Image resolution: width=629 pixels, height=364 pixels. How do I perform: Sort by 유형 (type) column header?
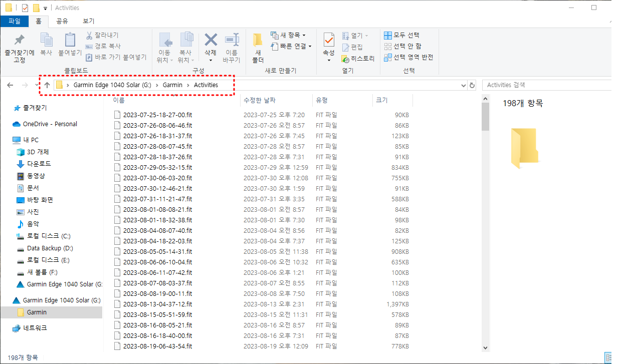(321, 101)
